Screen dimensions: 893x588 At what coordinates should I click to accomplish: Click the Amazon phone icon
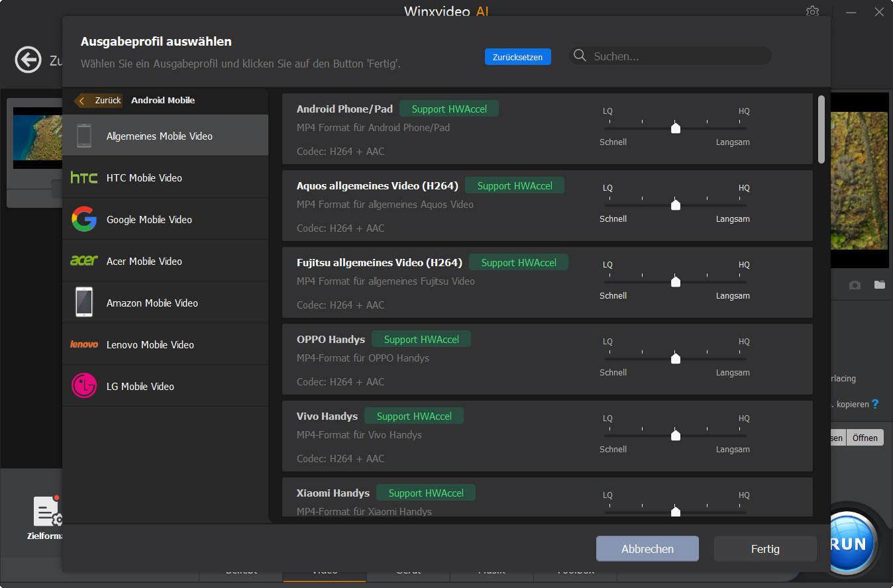(x=84, y=303)
